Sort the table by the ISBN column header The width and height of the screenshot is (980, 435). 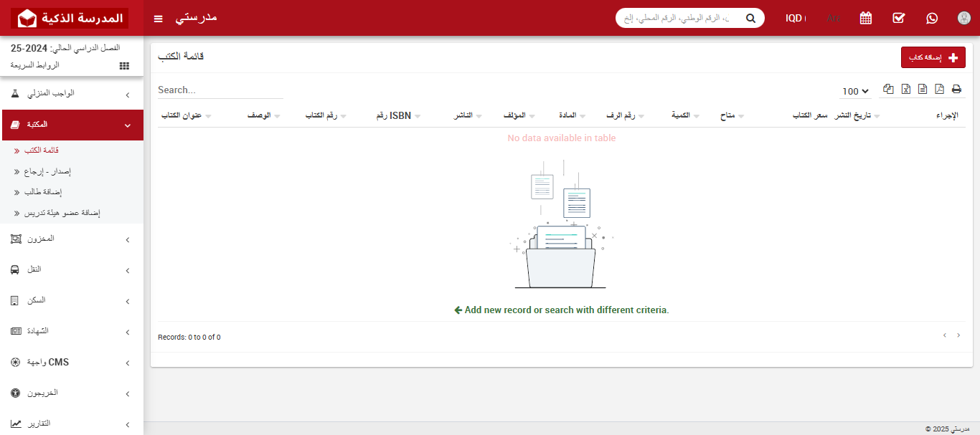click(x=393, y=115)
